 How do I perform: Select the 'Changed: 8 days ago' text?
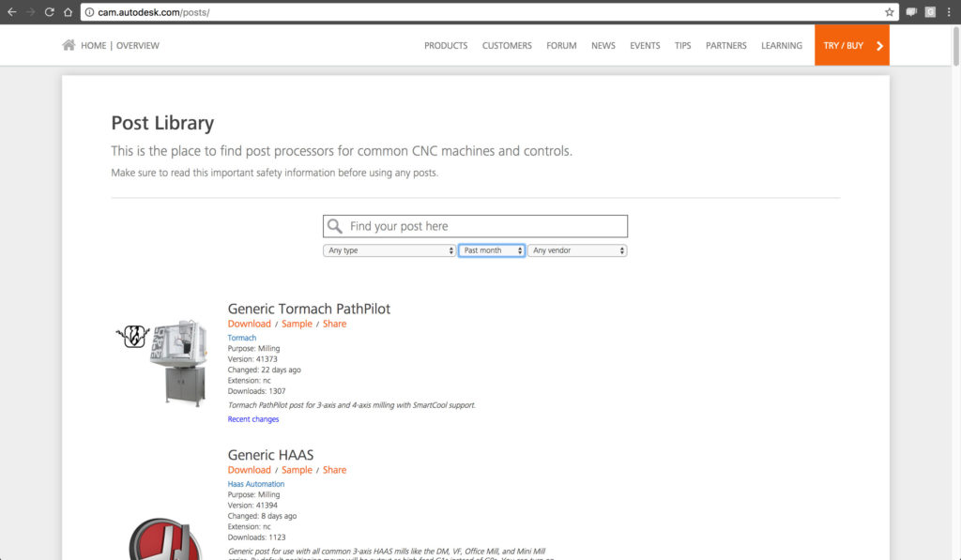click(x=262, y=516)
